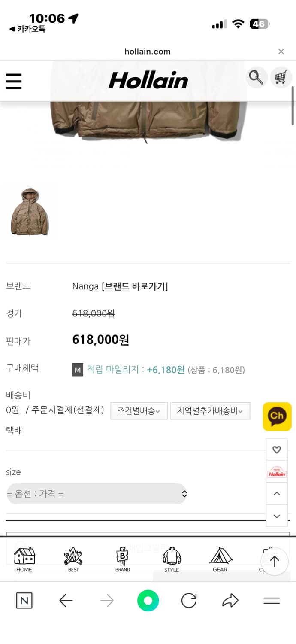Tap the browser refresh icon

point(189,601)
